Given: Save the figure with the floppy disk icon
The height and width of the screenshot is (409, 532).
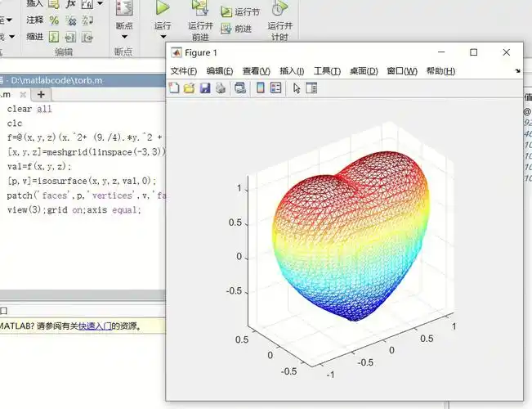Looking at the screenshot, I should [x=205, y=88].
